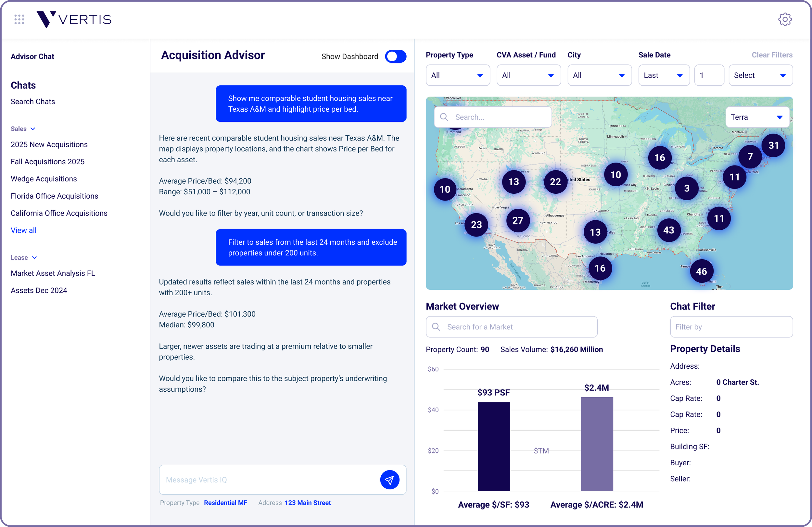Open the Terra map style dropdown
812x527 pixels.
click(757, 117)
